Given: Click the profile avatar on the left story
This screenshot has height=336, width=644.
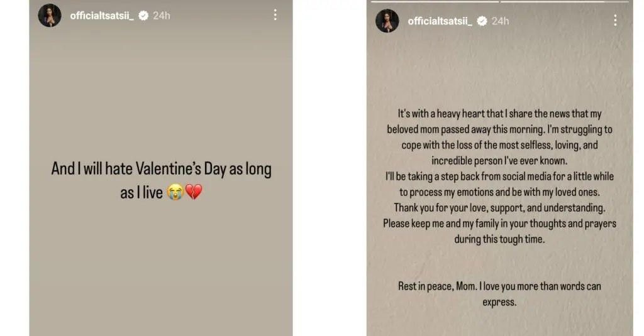Looking at the screenshot, I should [50, 15].
